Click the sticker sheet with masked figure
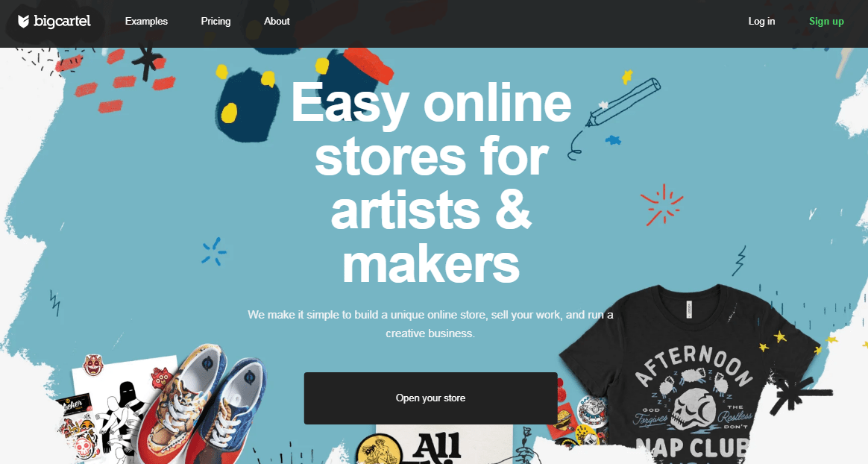The height and width of the screenshot is (464, 868). (x=119, y=409)
